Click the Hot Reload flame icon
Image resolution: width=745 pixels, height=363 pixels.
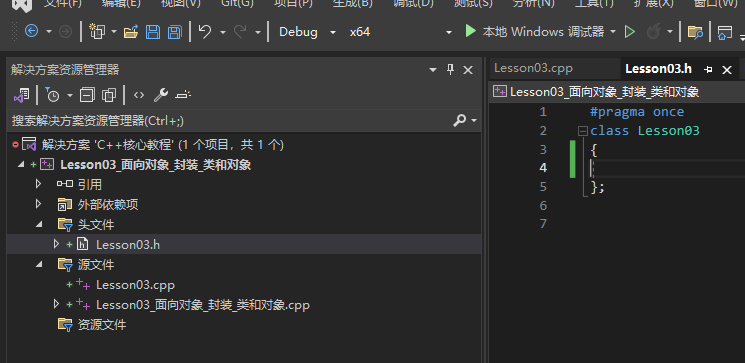point(654,32)
